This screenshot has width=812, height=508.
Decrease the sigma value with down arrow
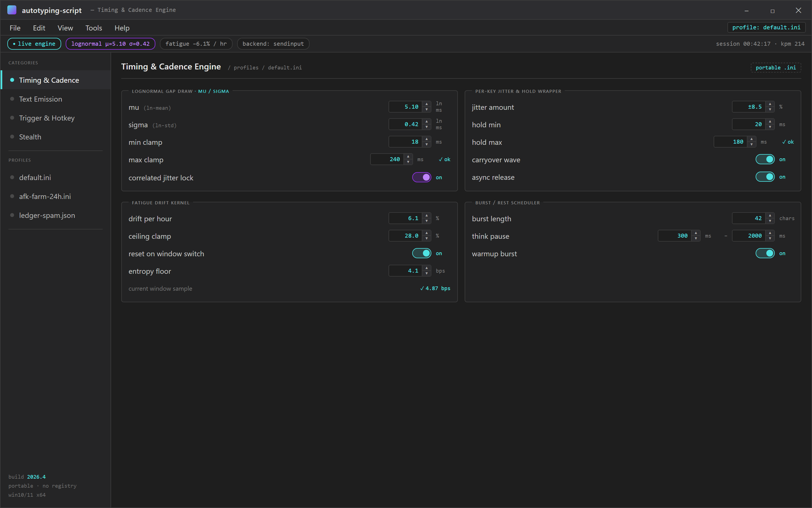[427, 127]
